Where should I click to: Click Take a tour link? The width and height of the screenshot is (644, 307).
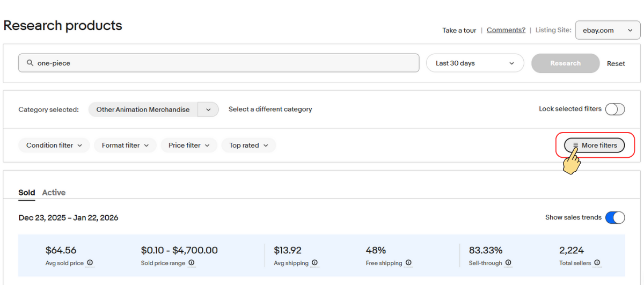tap(459, 31)
